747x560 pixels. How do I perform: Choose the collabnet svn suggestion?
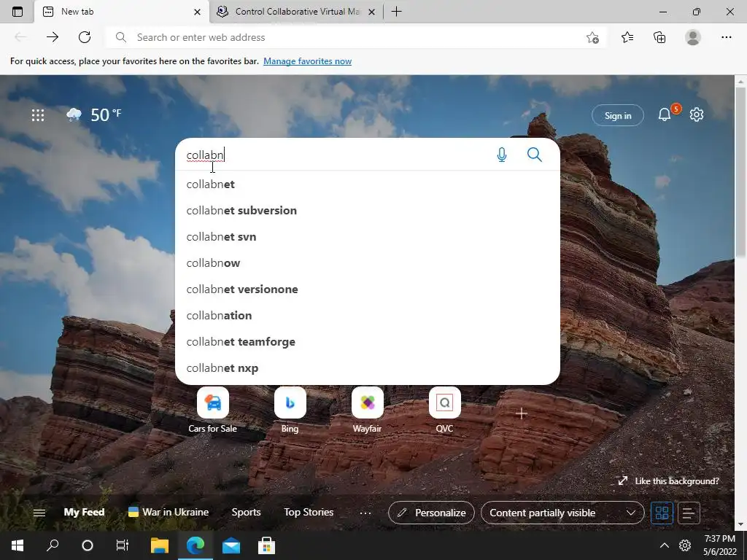click(368, 237)
